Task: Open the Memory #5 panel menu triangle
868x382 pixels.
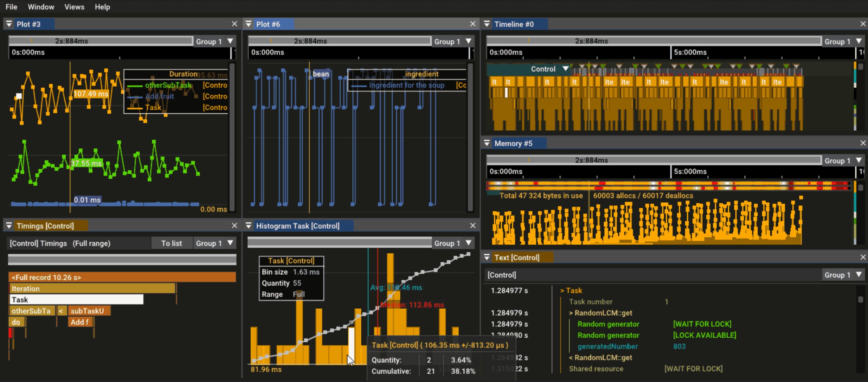Action: click(x=487, y=143)
